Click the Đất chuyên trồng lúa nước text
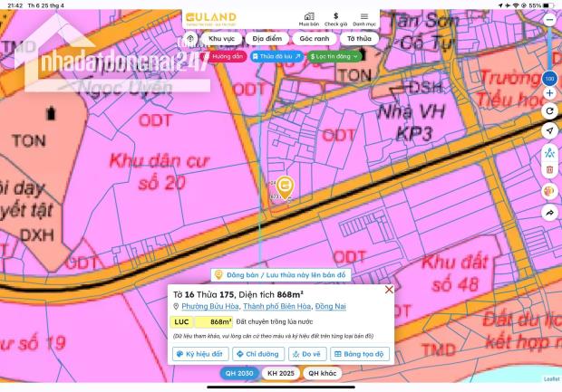This screenshot has width=562, height=392. [275, 321]
